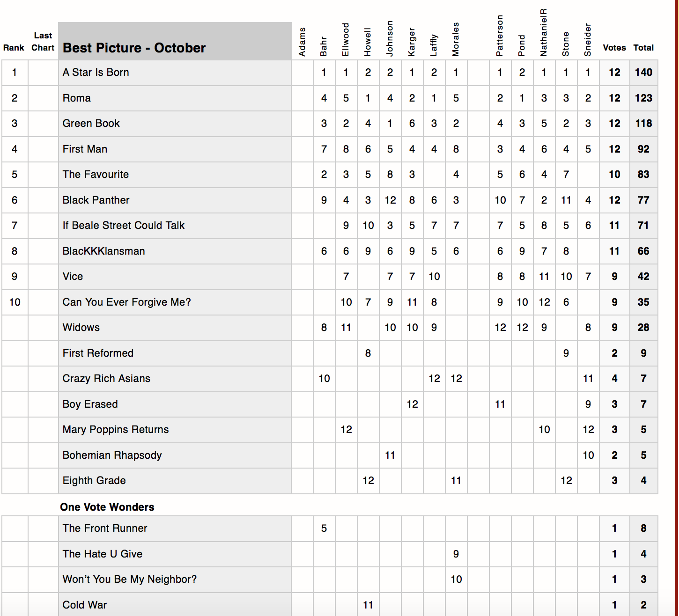Image resolution: width=679 pixels, height=616 pixels.
Task: Click the 'NathanielR' voter column header
Action: click(x=544, y=33)
